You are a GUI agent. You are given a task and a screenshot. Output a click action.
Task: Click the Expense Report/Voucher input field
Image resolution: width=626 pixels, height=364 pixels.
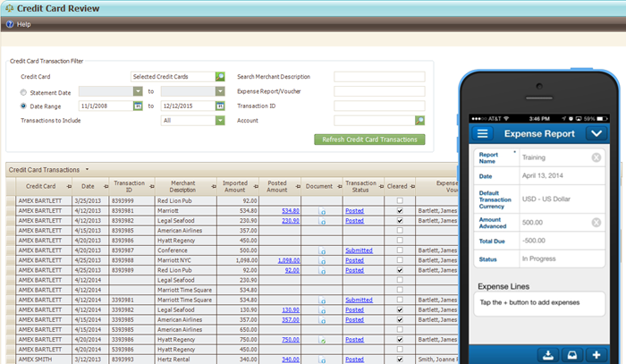[x=379, y=91]
